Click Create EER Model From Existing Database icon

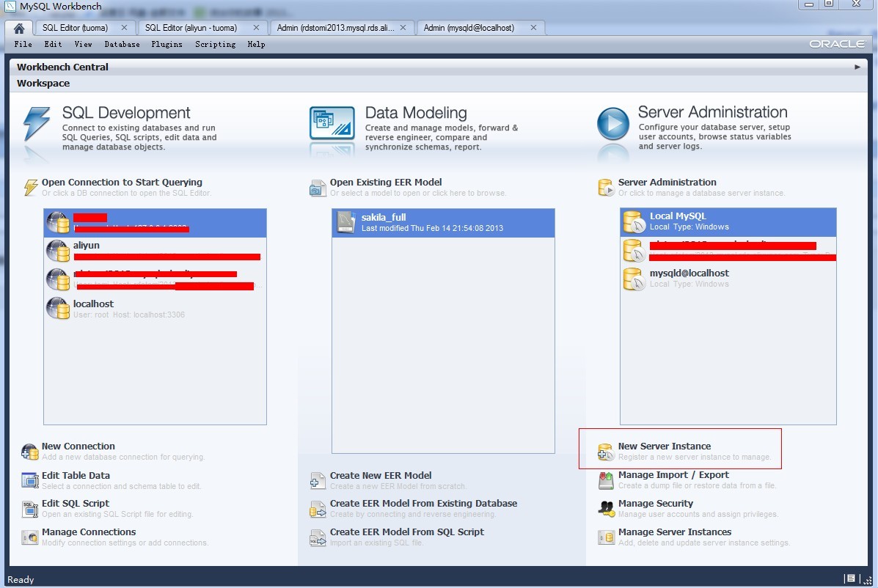coord(318,509)
